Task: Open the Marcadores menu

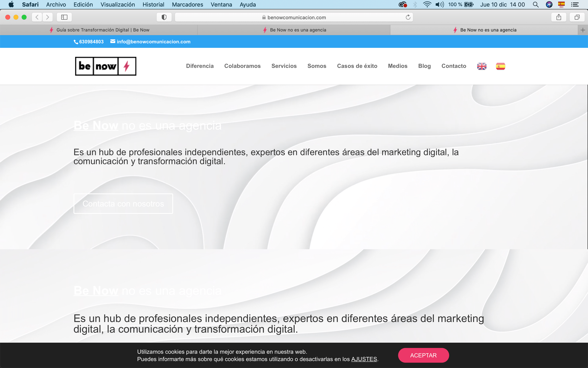Action: click(x=187, y=4)
